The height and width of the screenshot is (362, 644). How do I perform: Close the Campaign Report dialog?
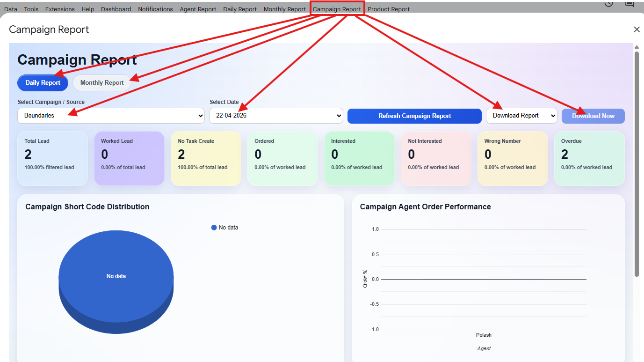(x=637, y=30)
